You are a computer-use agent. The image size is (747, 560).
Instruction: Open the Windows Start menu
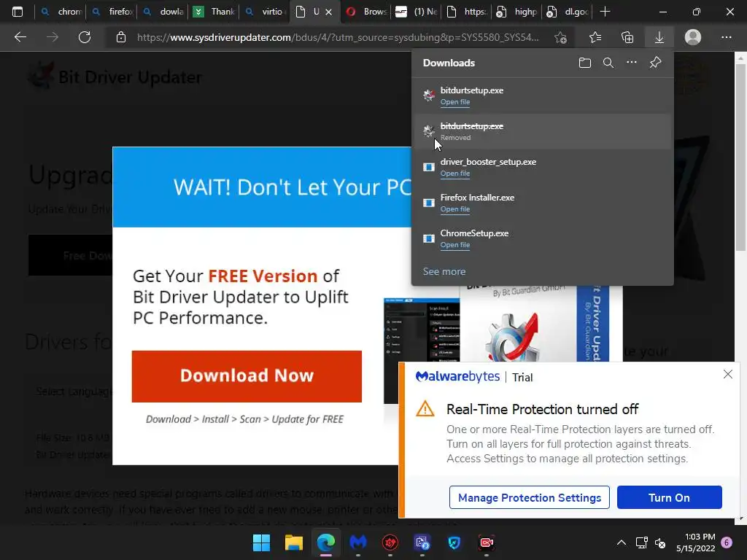pos(261,542)
